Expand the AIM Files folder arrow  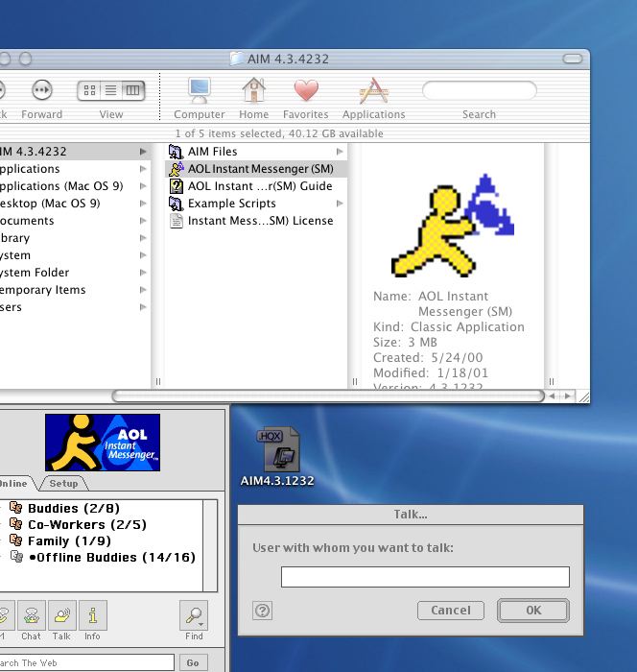click(x=340, y=152)
